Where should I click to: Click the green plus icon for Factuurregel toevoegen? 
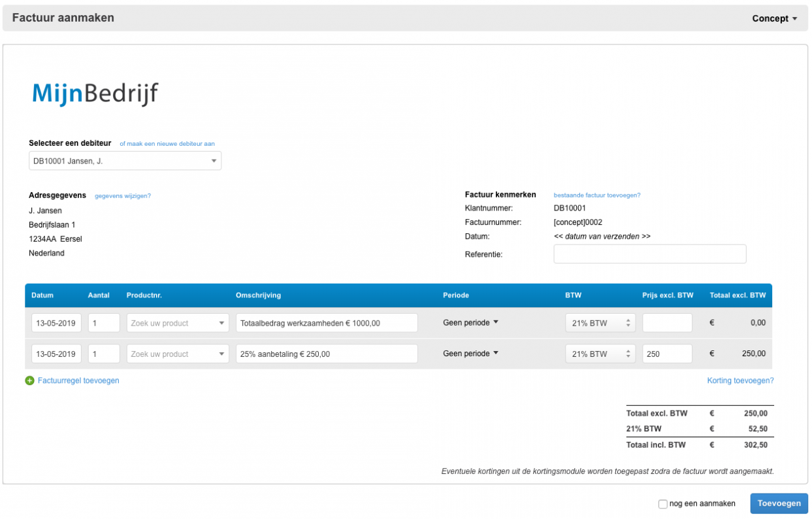point(29,380)
